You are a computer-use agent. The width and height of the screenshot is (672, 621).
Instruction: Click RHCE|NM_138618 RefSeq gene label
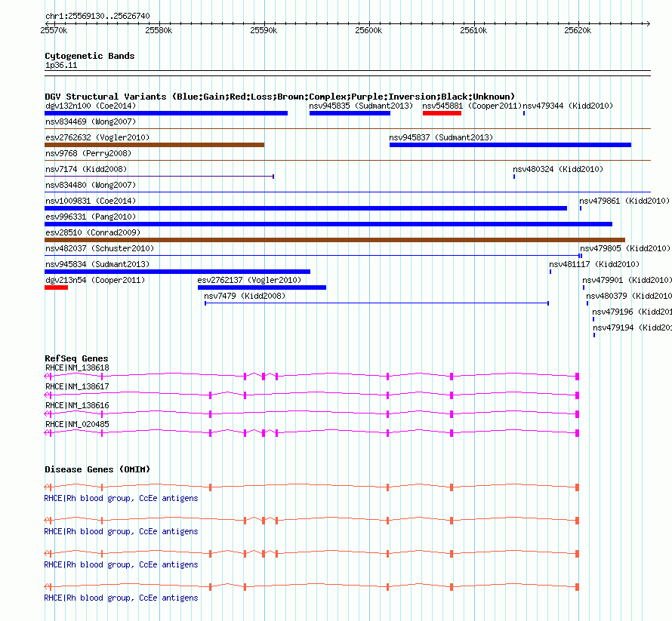click(77, 368)
